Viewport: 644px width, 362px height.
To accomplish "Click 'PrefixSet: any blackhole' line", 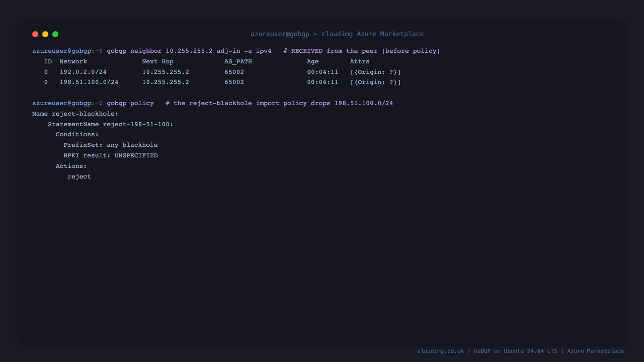I will 111,145.
